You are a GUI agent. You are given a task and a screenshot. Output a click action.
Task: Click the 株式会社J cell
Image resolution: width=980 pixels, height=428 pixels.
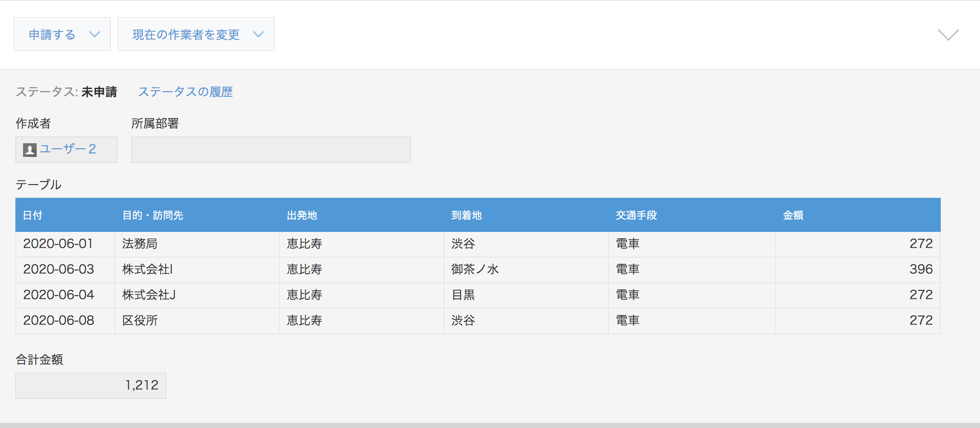197,295
